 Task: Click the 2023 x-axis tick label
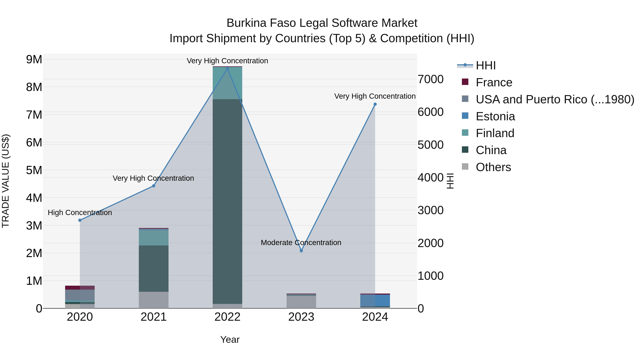click(301, 317)
